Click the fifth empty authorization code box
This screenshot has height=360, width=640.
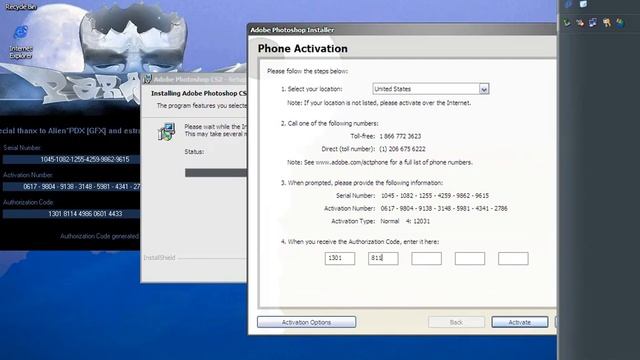tap(513, 258)
